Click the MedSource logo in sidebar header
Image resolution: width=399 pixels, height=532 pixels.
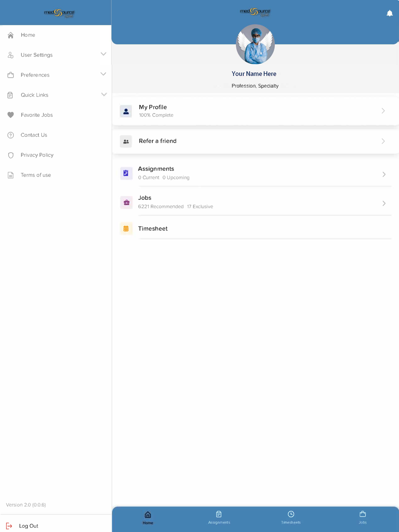click(x=59, y=13)
